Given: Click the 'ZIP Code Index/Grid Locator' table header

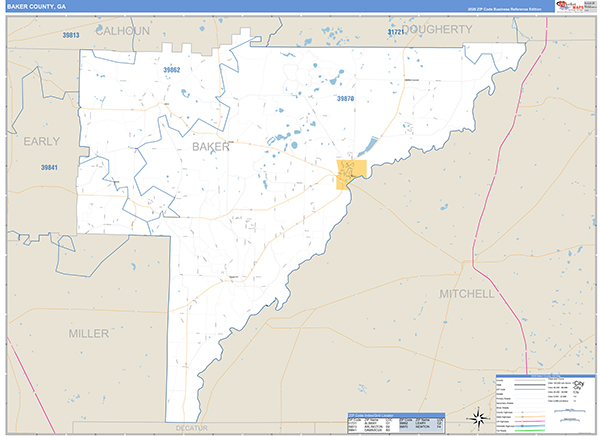Looking at the screenshot, I should [396, 415].
